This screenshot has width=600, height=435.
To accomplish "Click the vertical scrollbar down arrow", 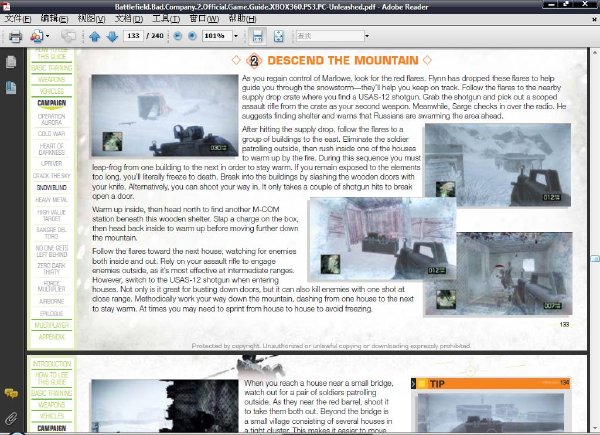I will pyautogui.click(x=595, y=428).
